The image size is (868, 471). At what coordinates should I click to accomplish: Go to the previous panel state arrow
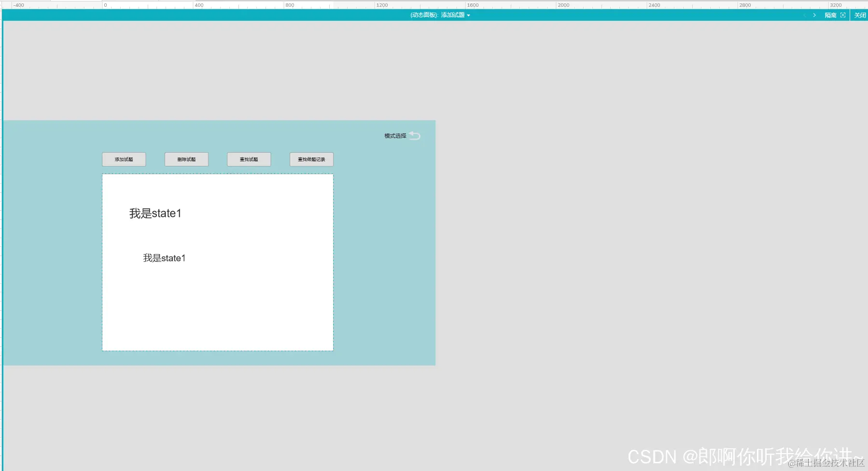(x=804, y=15)
